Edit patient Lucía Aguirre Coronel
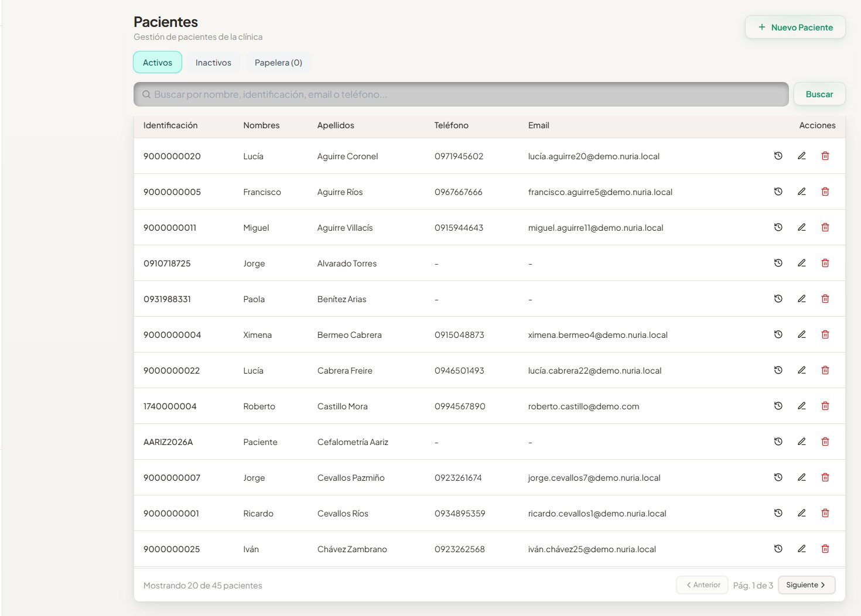 point(801,156)
